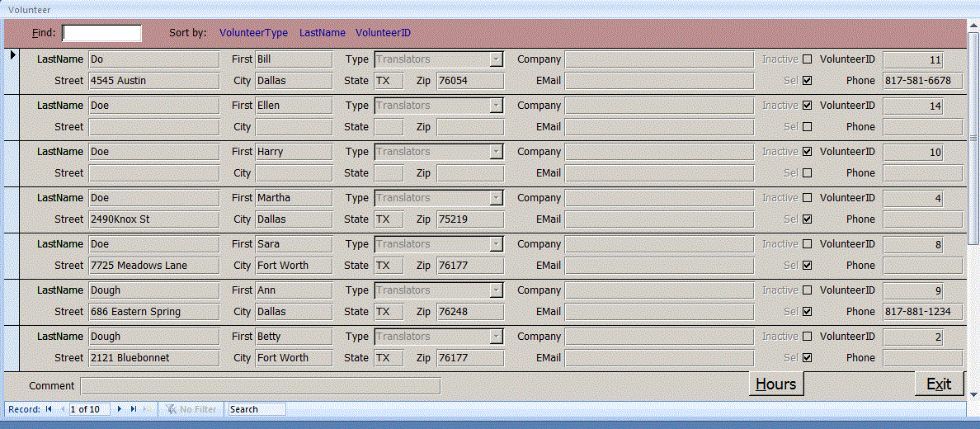Open Type dropdown for Ann Dough

coord(497,290)
